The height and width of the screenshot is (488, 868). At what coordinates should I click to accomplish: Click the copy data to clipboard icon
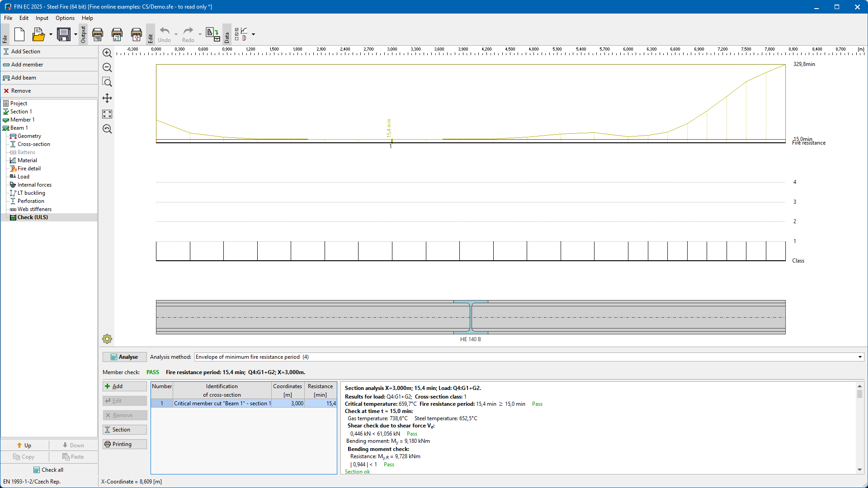[212, 34]
